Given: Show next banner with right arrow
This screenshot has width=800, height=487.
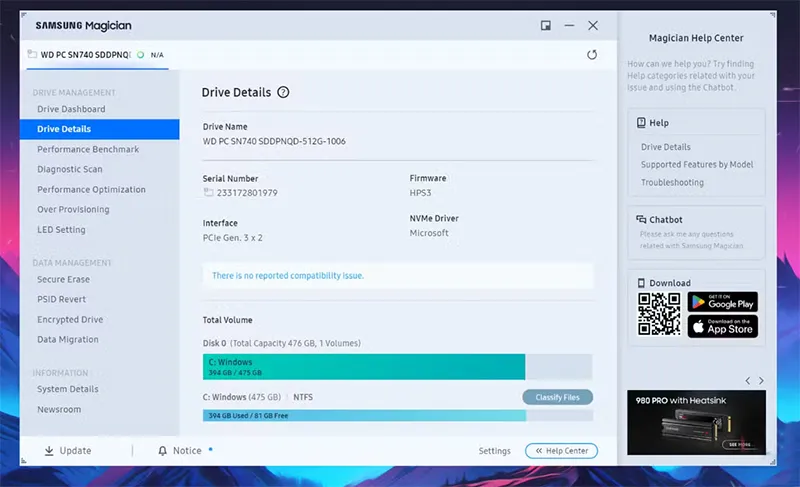Looking at the screenshot, I should (x=761, y=381).
